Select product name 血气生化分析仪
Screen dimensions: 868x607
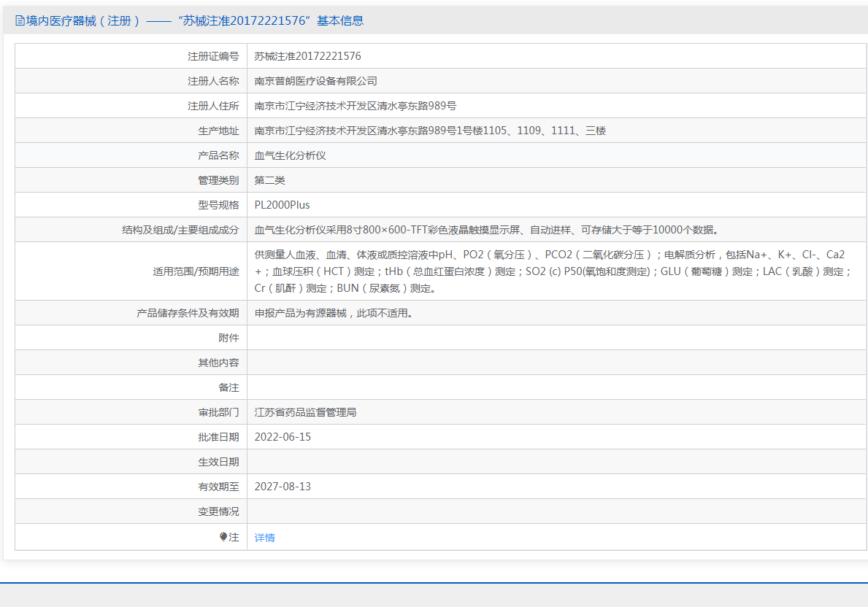click(x=290, y=155)
